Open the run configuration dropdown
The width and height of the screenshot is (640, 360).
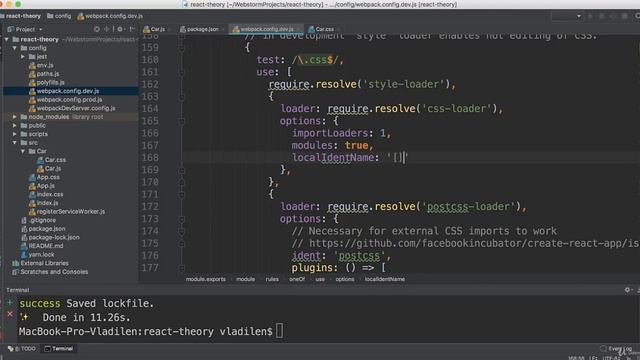pyautogui.click(x=567, y=16)
